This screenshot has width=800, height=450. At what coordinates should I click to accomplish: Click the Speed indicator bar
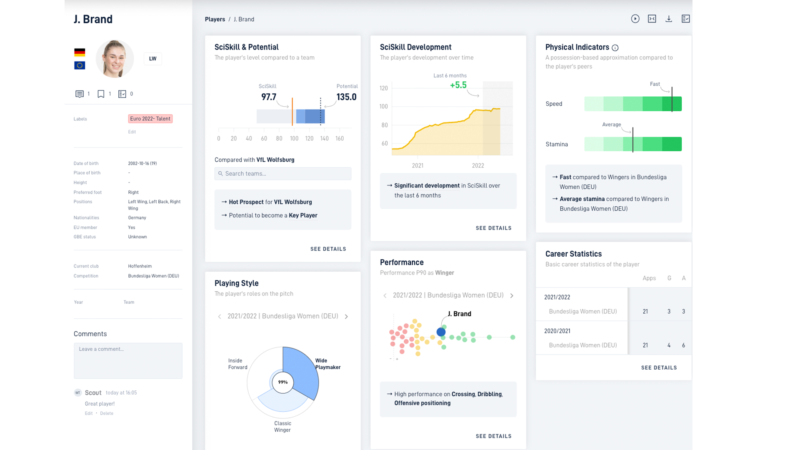(x=633, y=104)
